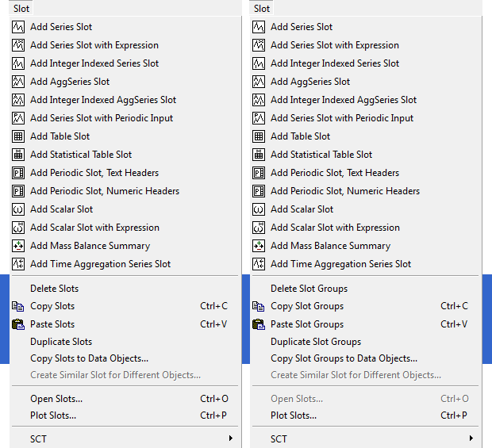
Task: Open the left Slot menu header
Action: 21,9
